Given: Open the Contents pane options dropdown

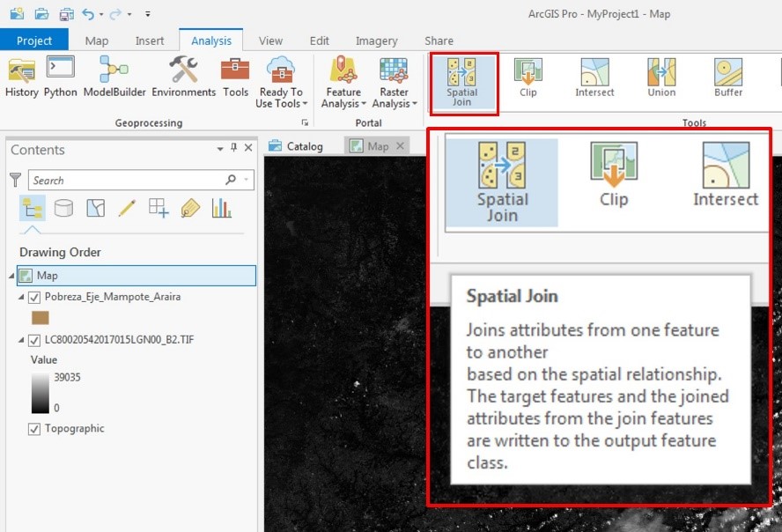Looking at the screenshot, I should click(x=220, y=148).
